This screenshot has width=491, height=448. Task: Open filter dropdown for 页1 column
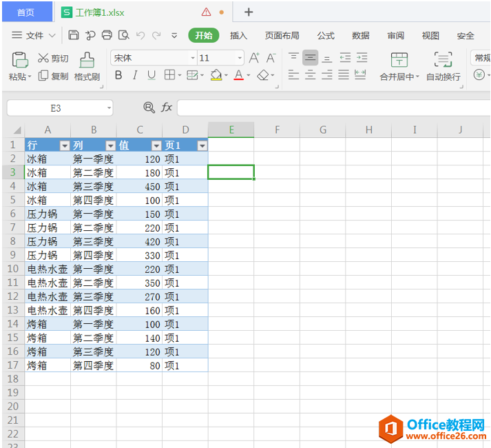pyautogui.click(x=202, y=146)
